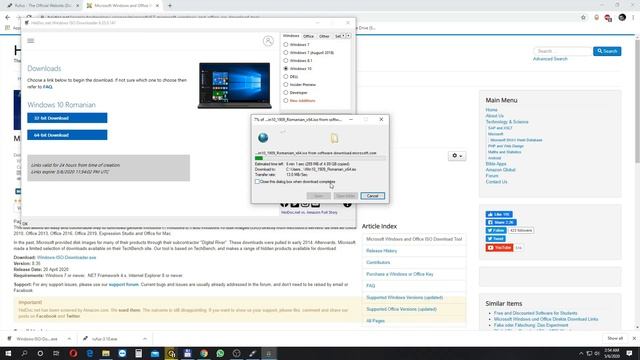
Task: Click the page vertical scrollbar
Action: click(637, 182)
